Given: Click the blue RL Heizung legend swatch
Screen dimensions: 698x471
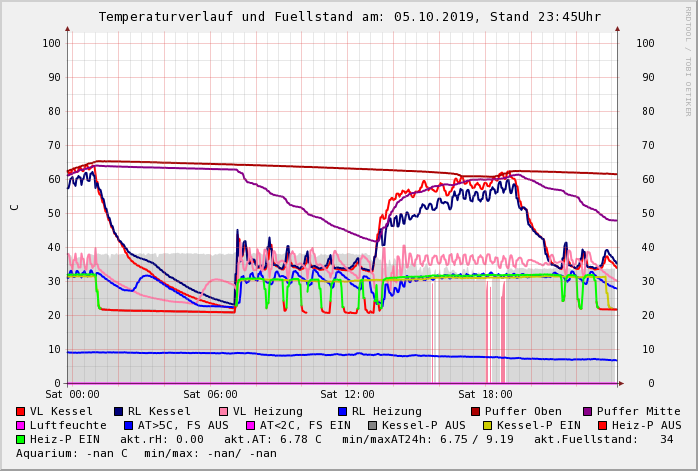Looking at the screenshot, I should pyautogui.click(x=341, y=411).
